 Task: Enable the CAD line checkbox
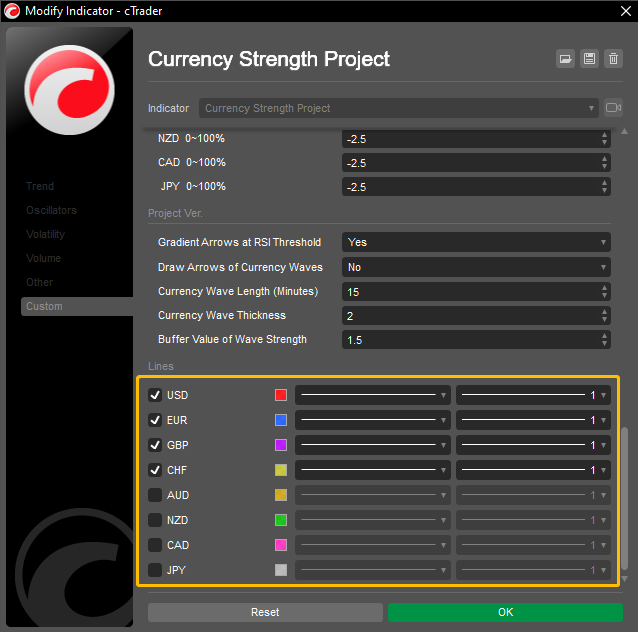point(155,545)
